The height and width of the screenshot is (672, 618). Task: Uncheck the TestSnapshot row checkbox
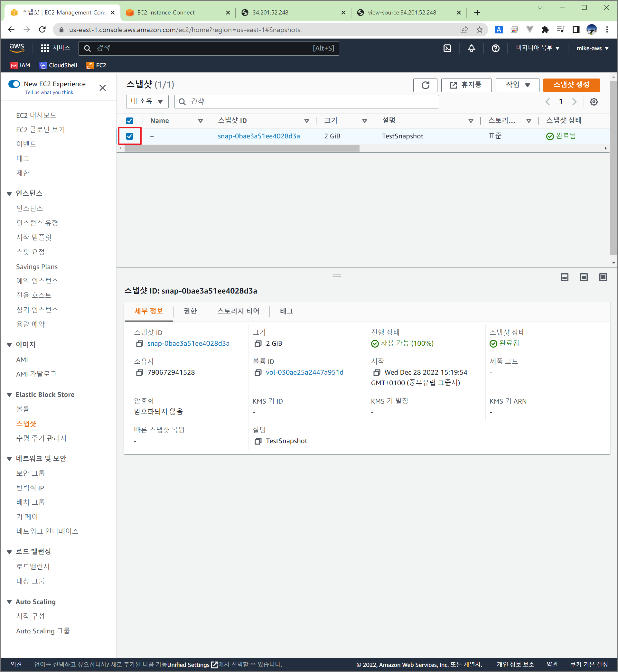coord(129,136)
